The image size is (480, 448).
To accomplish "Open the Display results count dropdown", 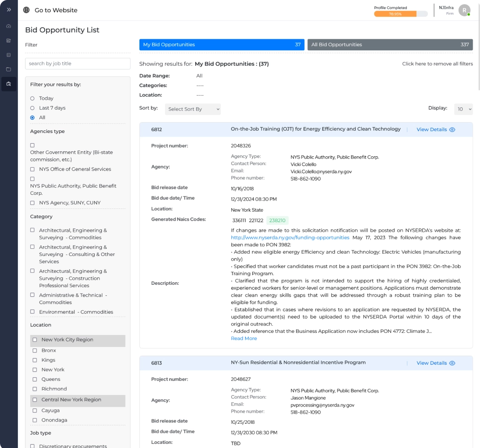I will click(x=463, y=109).
